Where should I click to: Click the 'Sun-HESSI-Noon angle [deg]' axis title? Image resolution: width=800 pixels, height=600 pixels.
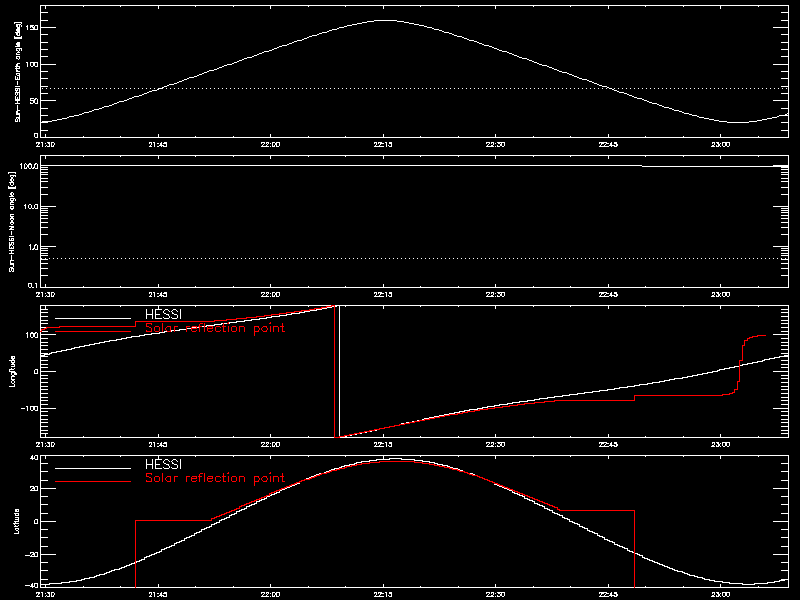[x=12, y=221]
